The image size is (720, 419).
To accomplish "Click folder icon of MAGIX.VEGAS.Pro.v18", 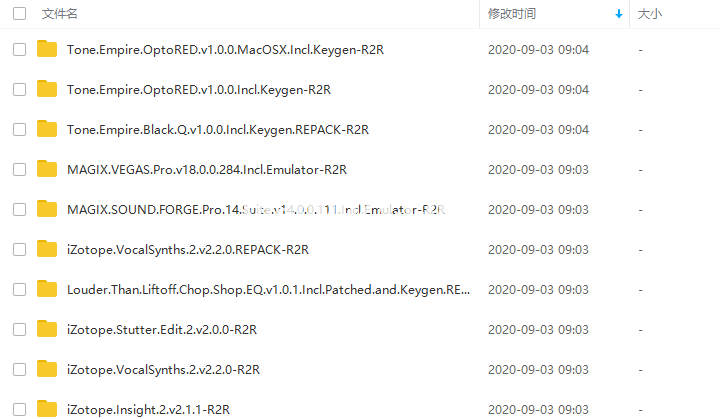I will [47, 169].
